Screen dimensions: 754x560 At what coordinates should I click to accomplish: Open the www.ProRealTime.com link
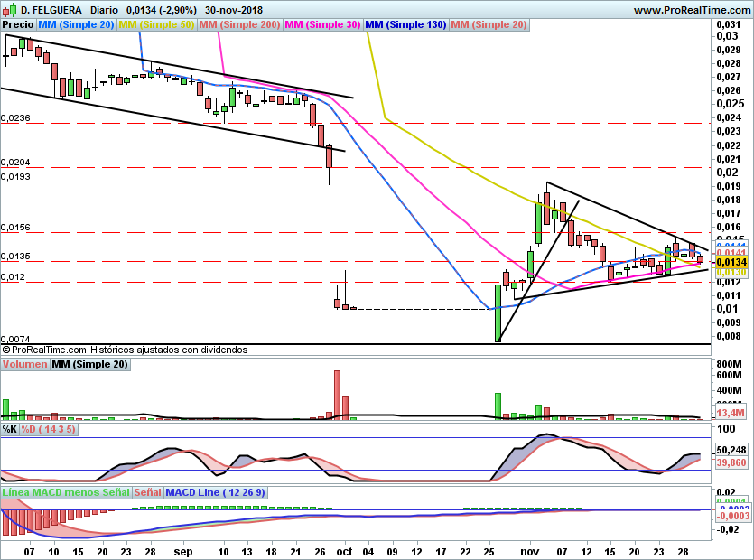click(x=692, y=10)
